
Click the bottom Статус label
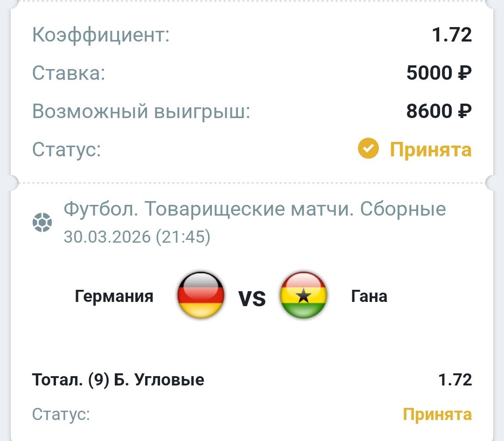tap(61, 414)
